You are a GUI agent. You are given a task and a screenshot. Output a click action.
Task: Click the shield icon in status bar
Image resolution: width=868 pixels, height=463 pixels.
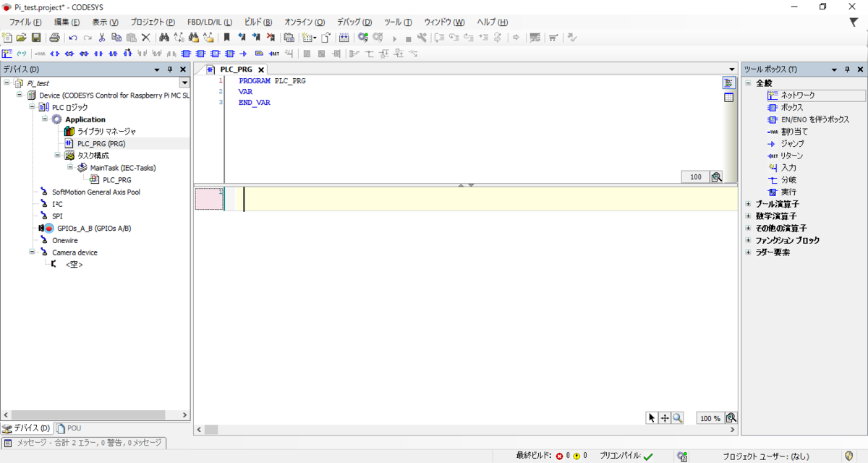[x=849, y=456]
